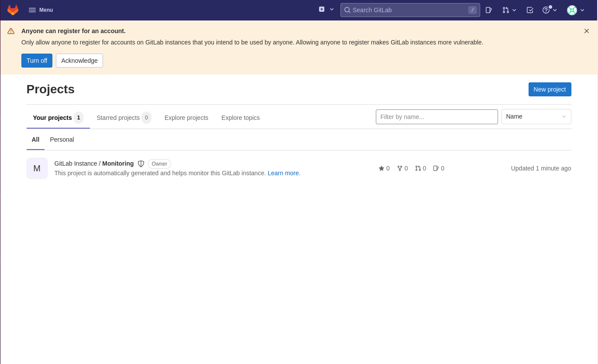Click the slash shortcut key in the search box
Screen dimensions: 598x364
[x=472, y=10]
